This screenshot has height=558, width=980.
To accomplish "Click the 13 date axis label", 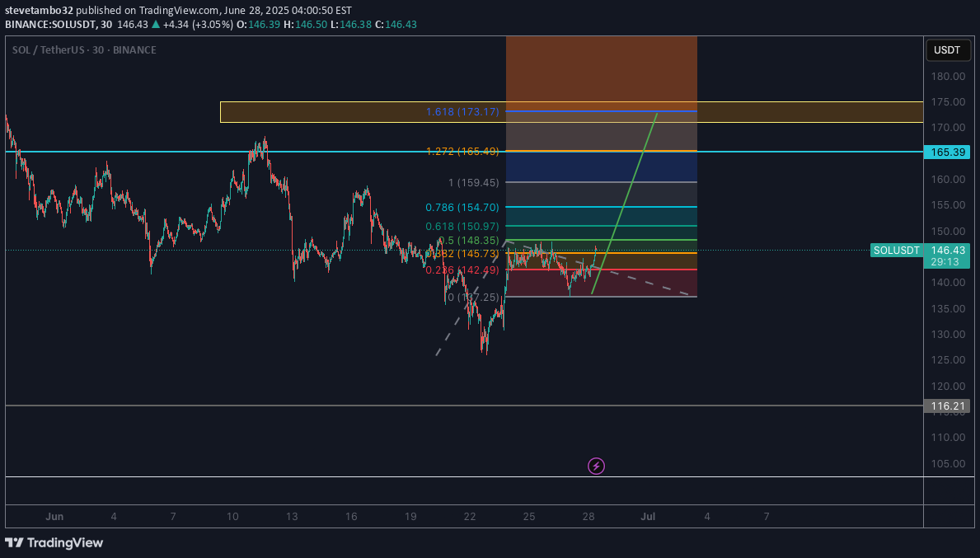I will click(x=292, y=517).
